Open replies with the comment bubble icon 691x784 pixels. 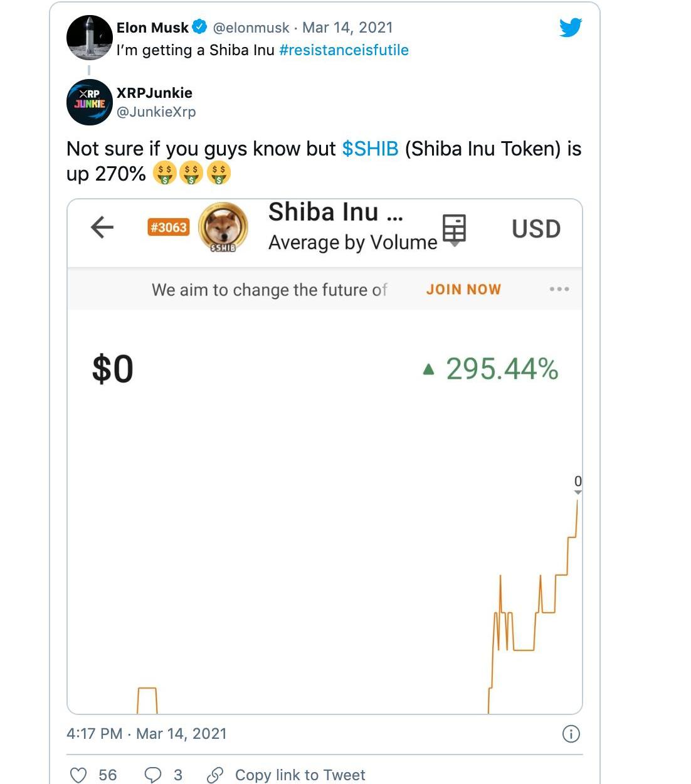(153, 775)
